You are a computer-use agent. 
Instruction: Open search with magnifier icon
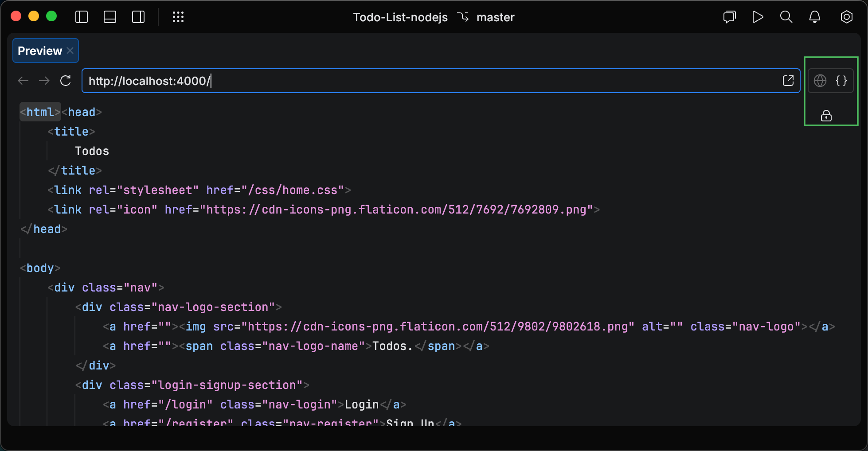point(786,17)
